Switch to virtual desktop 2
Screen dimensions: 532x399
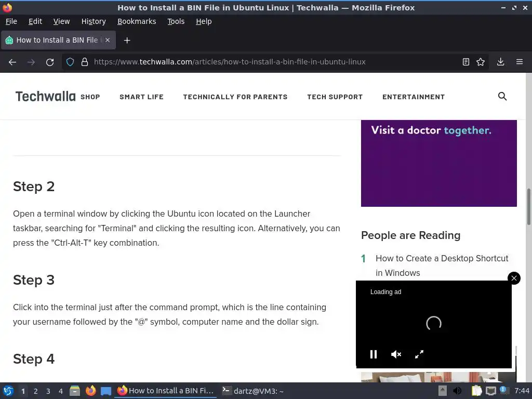(x=36, y=391)
